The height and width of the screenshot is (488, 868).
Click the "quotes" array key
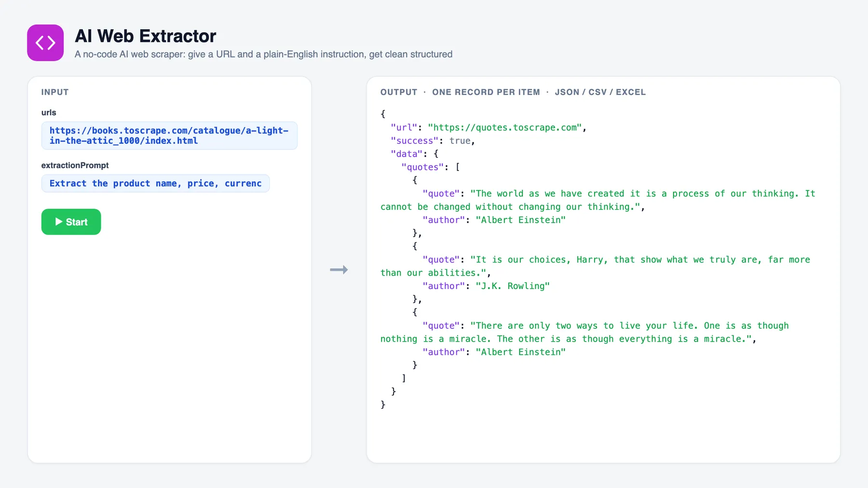[422, 167]
